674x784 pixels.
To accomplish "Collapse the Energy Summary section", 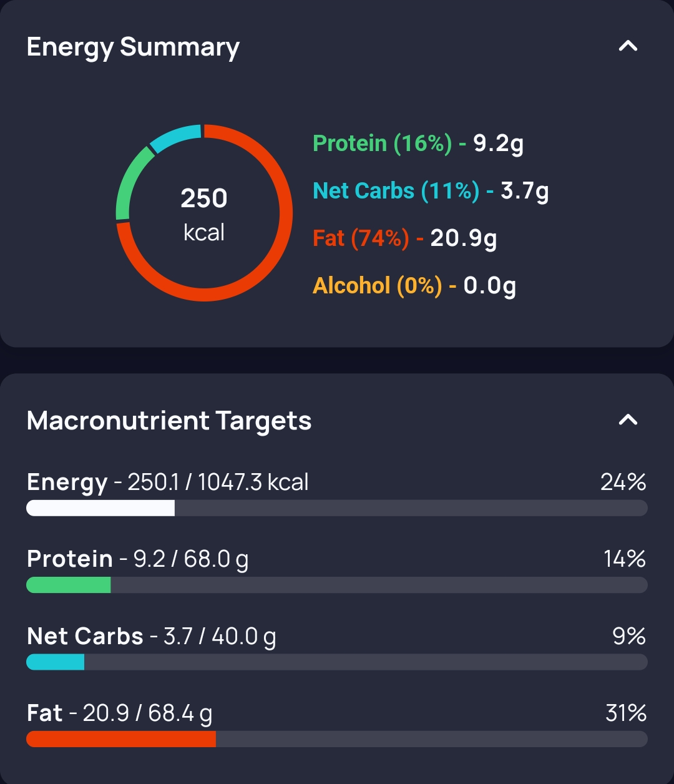I will [x=628, y=46].
